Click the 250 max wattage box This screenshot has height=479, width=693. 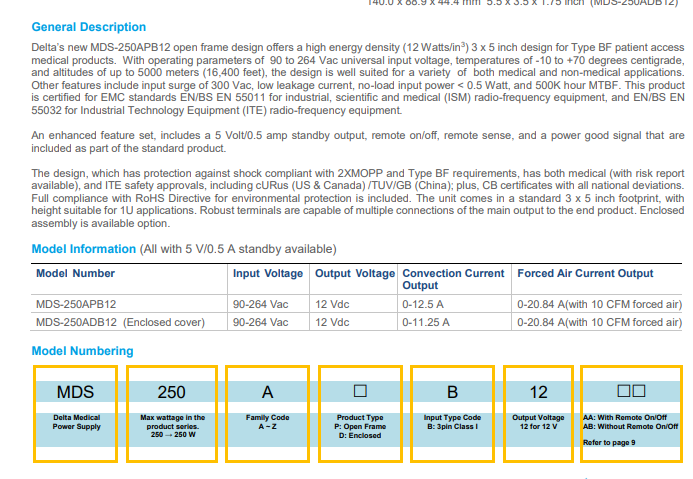click(x=171, y=392)
